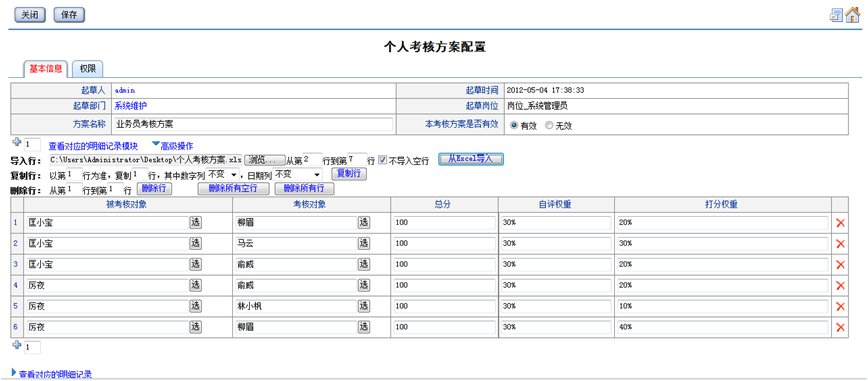Click the 方案名称 input field
868x381 pixels.
(x=253, y=124)
